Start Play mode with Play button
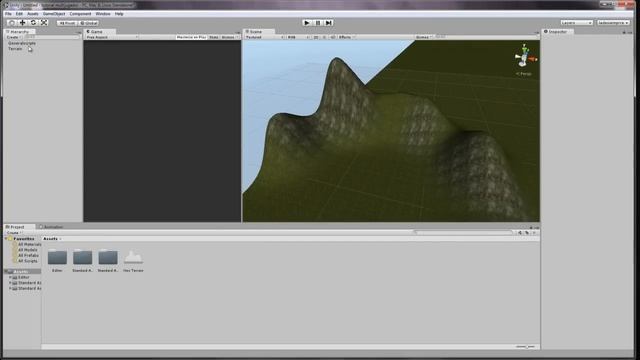 [307, 23]
